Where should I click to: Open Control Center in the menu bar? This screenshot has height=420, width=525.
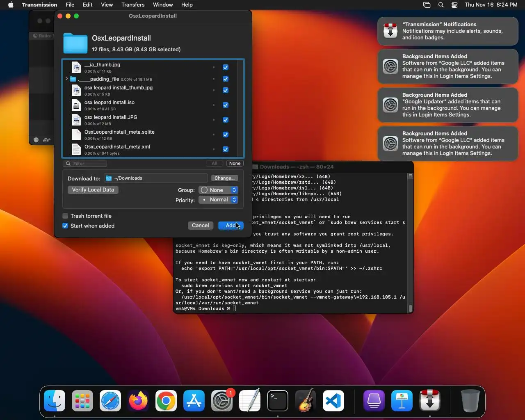[x=454, y=5]
